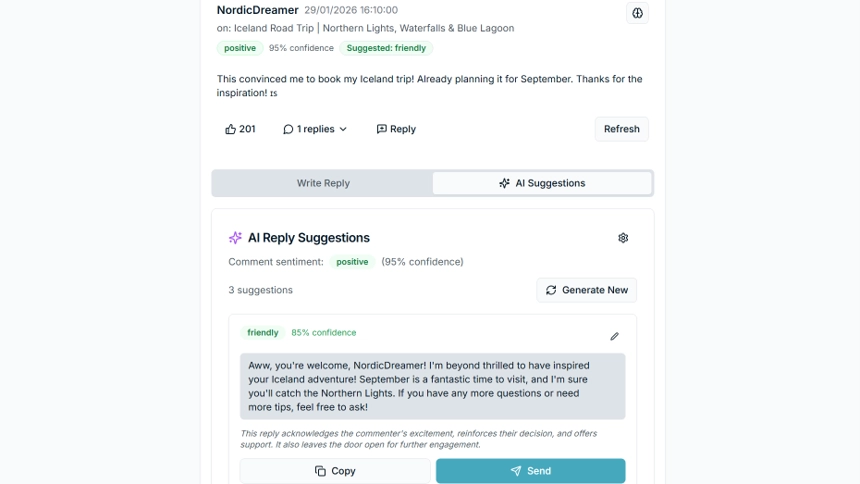Click the chevron next to 1 replies
Image resolution: width=860 pixels, height=484 pixels.
coord(343,129)
